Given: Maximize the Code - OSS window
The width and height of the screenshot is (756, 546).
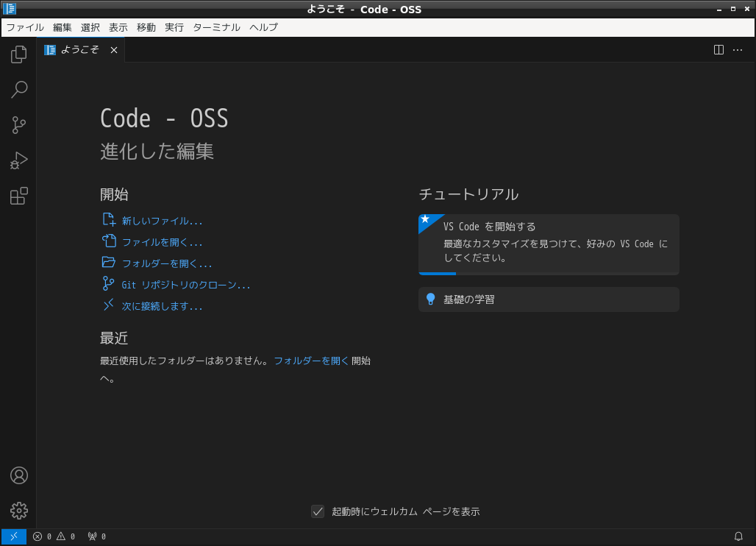Looking at the screenshot, I should tap(733, 9).
